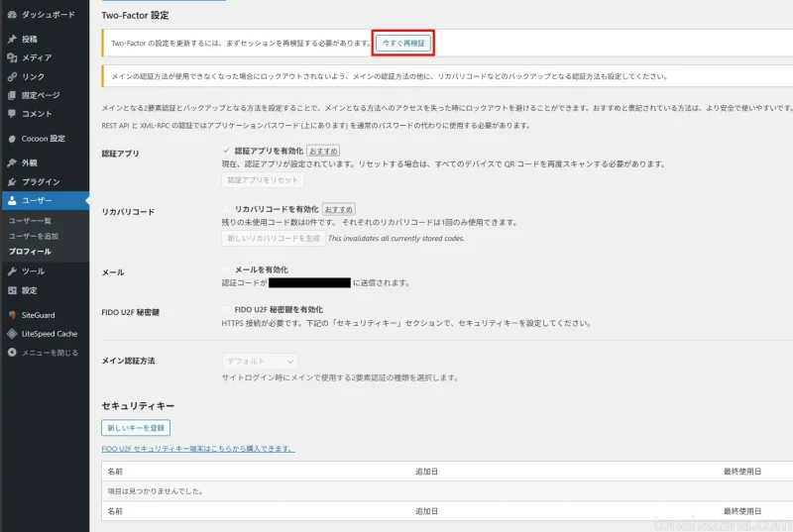The height and width of the screenshot is (532, 793).
Task: Click the chain link icon in sidebar
Action: click(11, 76)
